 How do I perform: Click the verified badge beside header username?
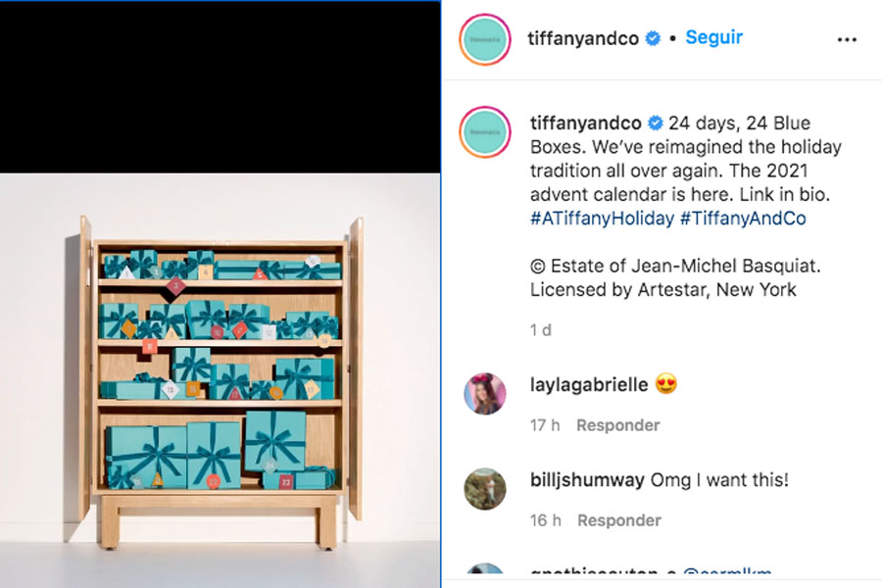point(653,38)
